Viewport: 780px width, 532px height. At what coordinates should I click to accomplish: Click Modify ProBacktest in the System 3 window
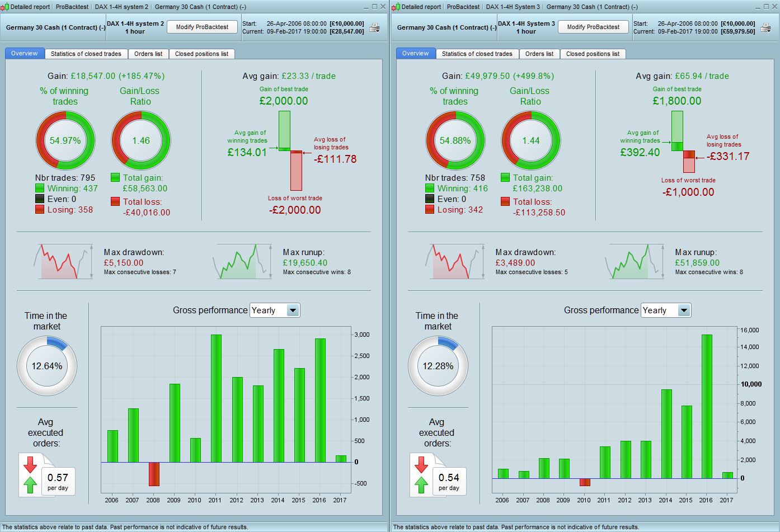(593, 27)
